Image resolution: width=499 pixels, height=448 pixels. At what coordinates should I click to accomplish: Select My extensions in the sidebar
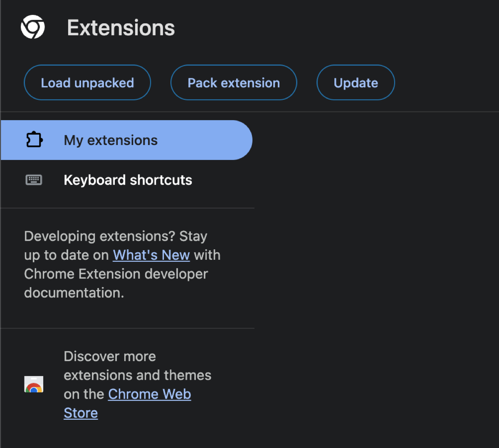[126, 140]
